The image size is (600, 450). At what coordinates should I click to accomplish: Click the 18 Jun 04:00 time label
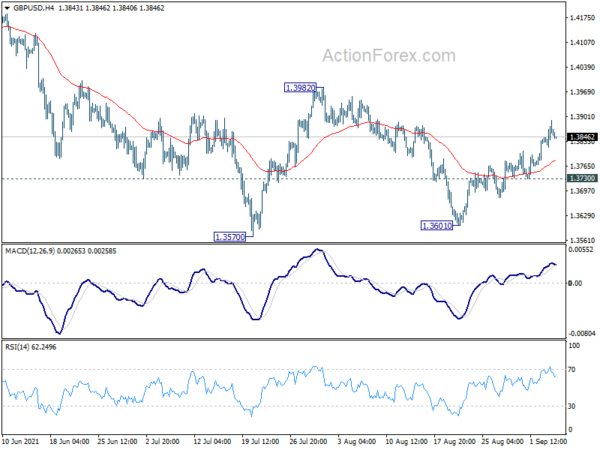point(70,442)
